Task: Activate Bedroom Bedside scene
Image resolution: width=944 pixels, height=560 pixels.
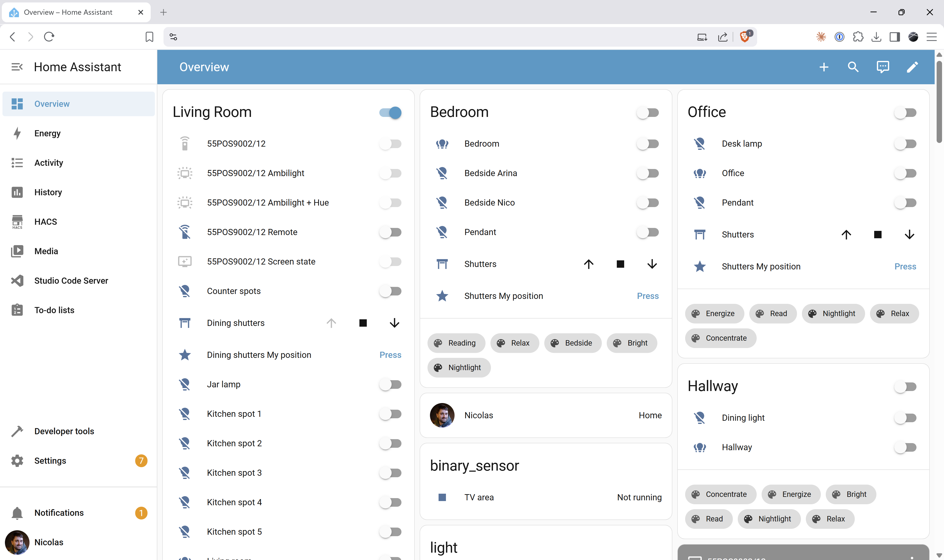Action: pos(573,343)
